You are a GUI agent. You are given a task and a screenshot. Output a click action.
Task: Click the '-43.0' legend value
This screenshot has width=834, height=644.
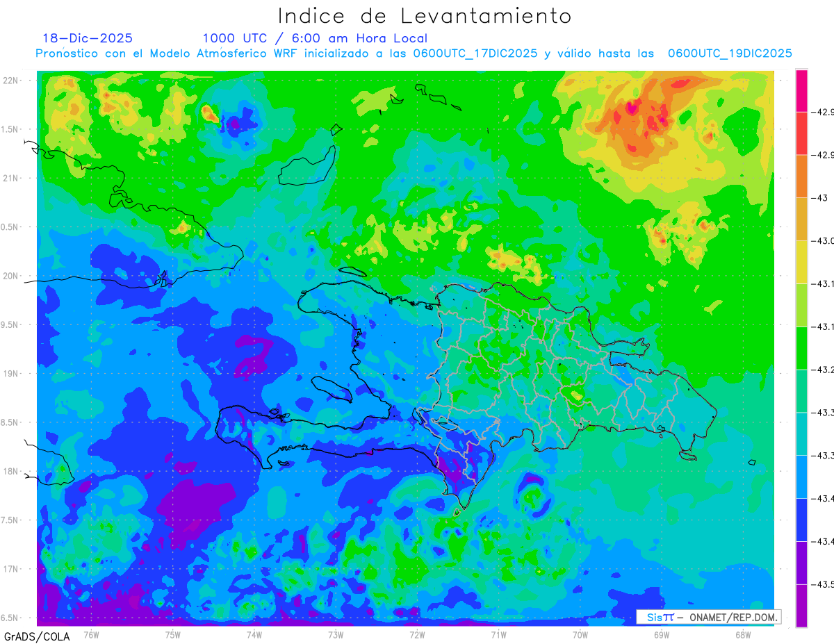pyautogui.click(x=824, y=241)
